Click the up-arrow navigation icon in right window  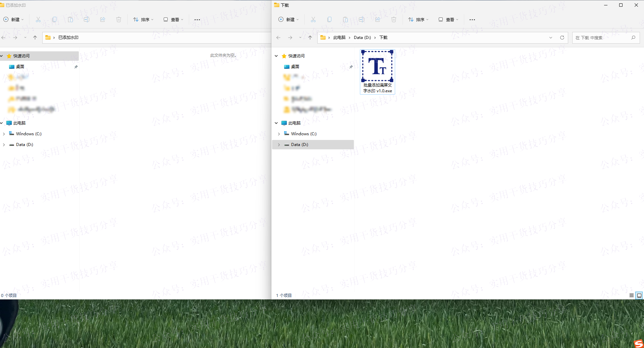(310, 38)
